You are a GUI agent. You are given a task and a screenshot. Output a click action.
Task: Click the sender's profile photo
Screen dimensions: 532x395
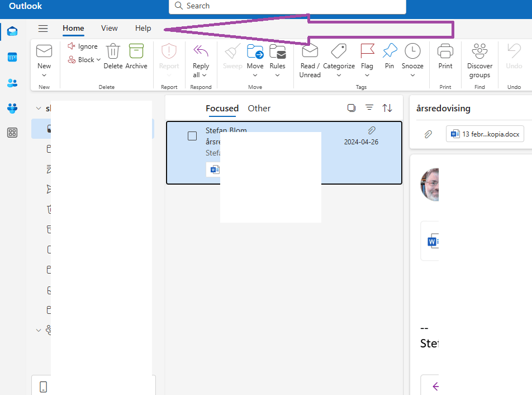(430, 185)
